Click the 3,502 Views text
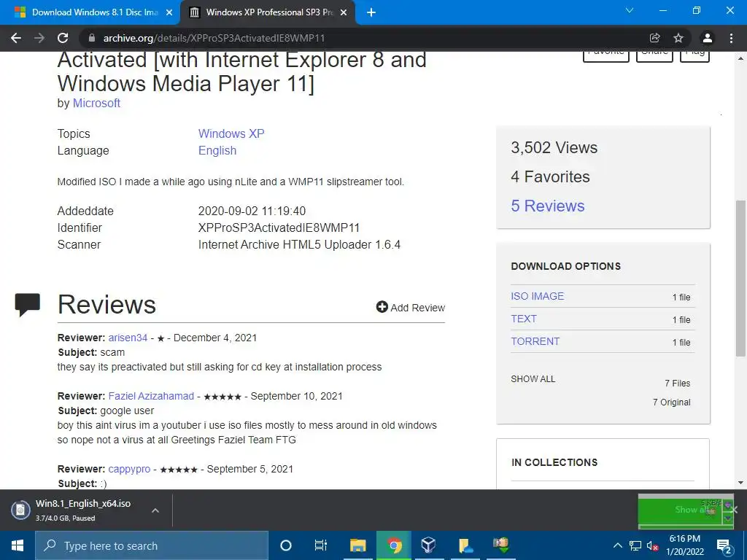 point(554,147)
